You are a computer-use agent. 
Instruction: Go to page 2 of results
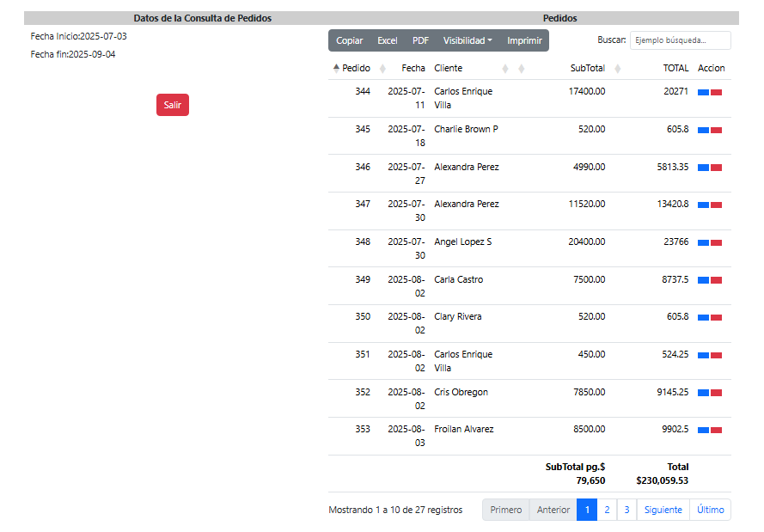click(607, 510)
